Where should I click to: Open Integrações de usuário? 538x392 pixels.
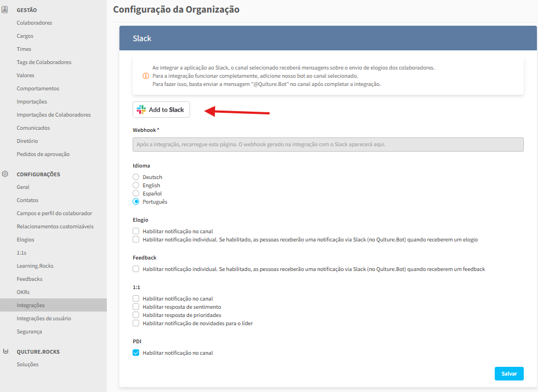pyautogui.click(x=44, y=318)
